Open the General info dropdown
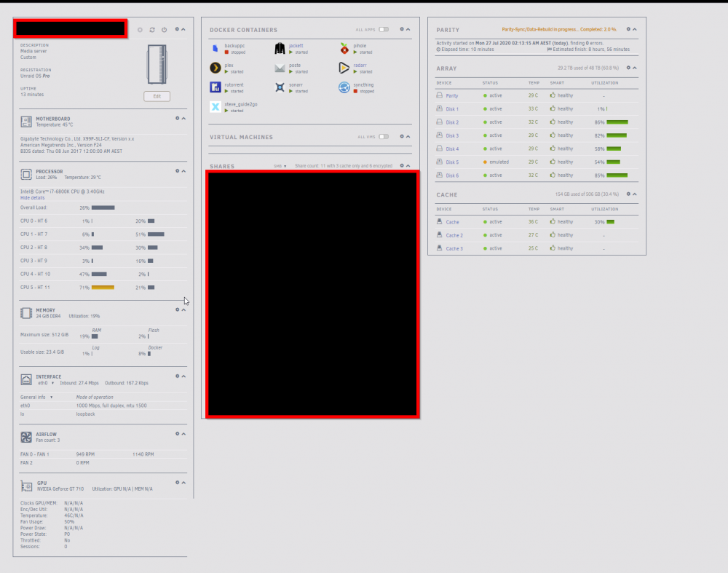 pyautogui.click(x=36, y=397)
